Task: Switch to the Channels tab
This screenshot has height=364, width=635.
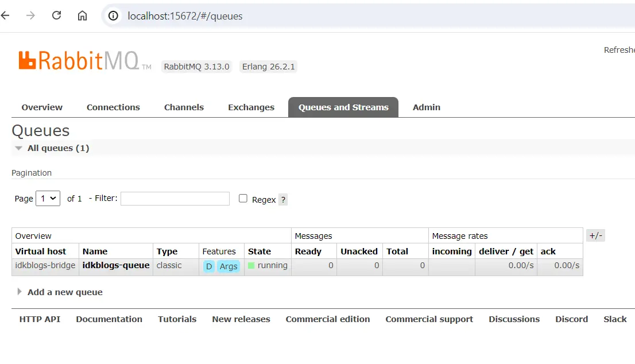Action: pos(184,107)
